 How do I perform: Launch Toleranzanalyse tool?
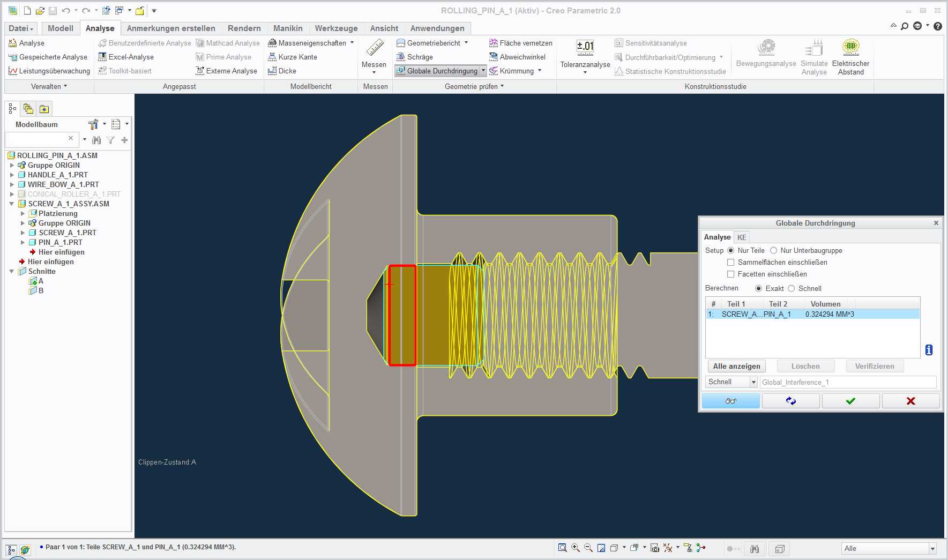(585, 56)
